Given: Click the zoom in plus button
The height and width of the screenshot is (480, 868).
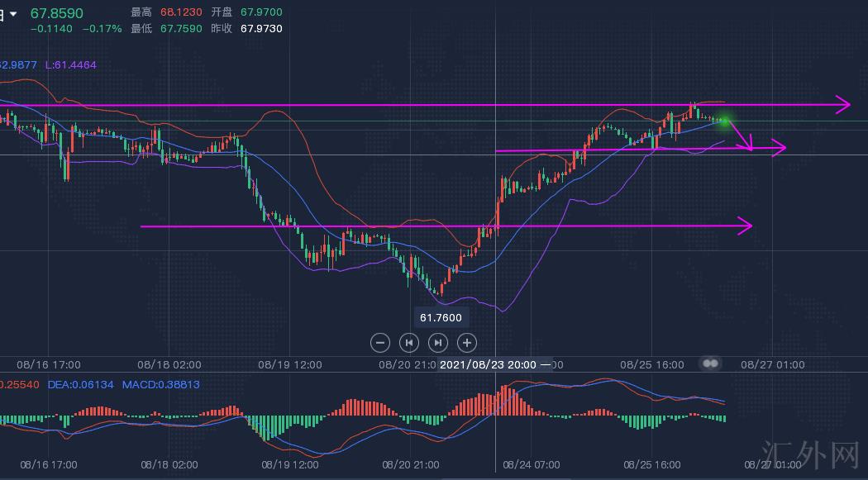Looking at the screenshot, I should point(467,342).
